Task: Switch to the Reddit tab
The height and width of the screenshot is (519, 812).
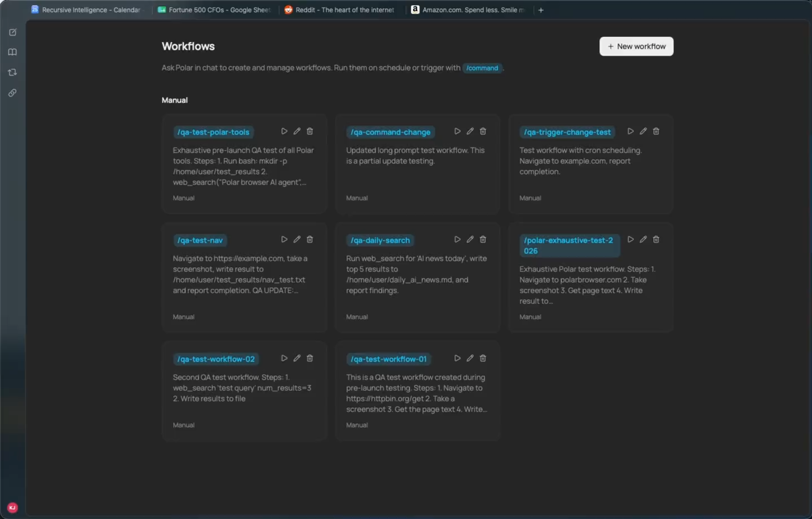Action: (340, 10)
